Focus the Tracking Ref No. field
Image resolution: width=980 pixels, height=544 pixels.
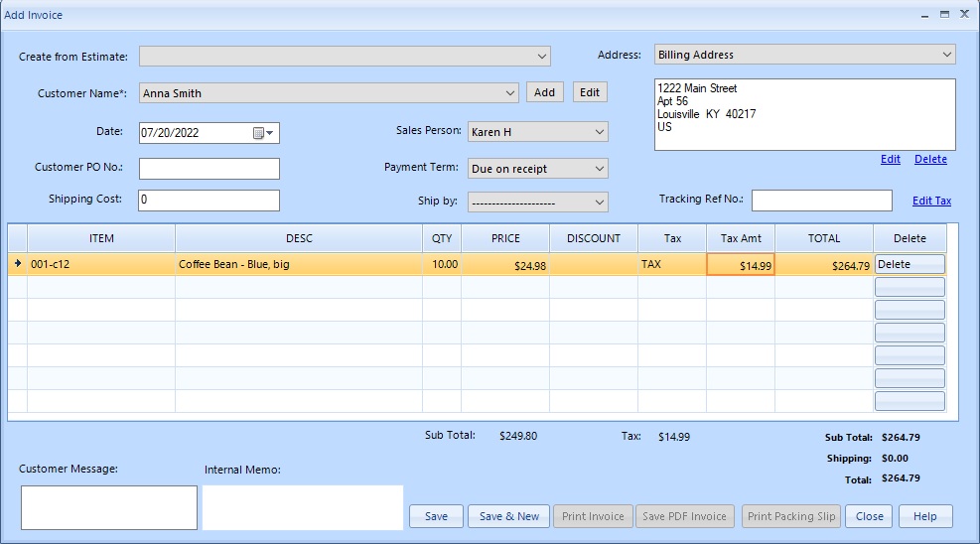pyautogui.click(x=821, y=201)
